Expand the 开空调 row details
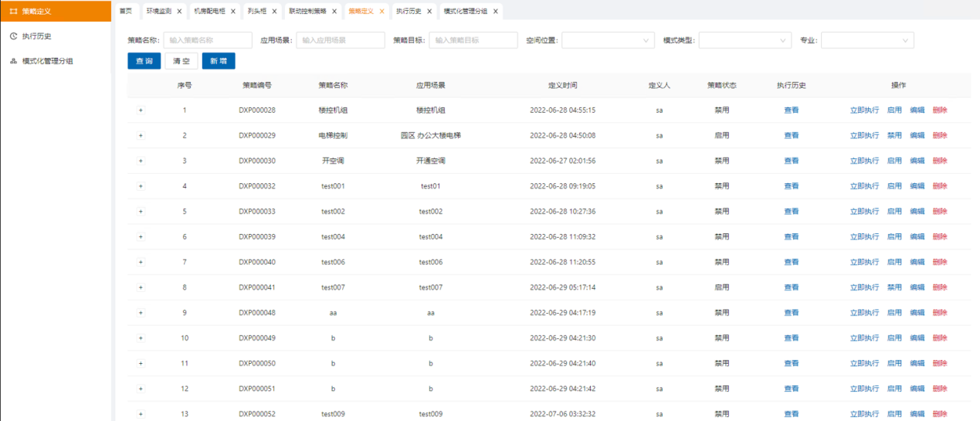This screenshot has height=421, width=980. (x=141, y=161)
